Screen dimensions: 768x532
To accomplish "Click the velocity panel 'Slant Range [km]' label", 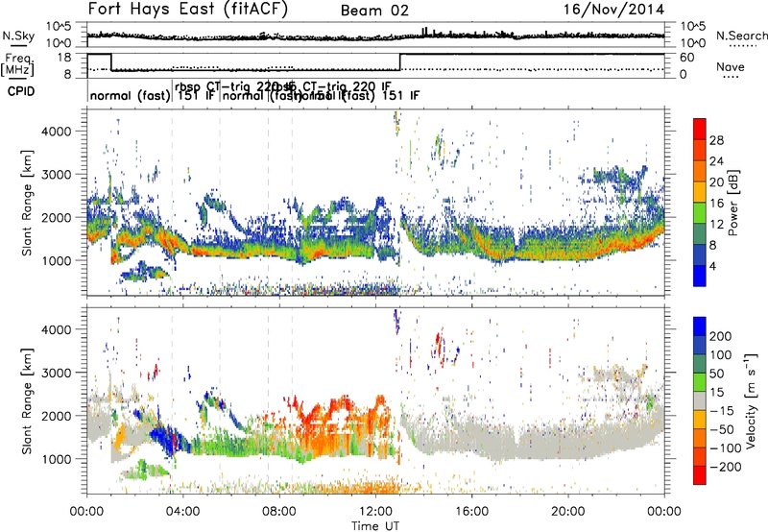I will tap(27, 400).
